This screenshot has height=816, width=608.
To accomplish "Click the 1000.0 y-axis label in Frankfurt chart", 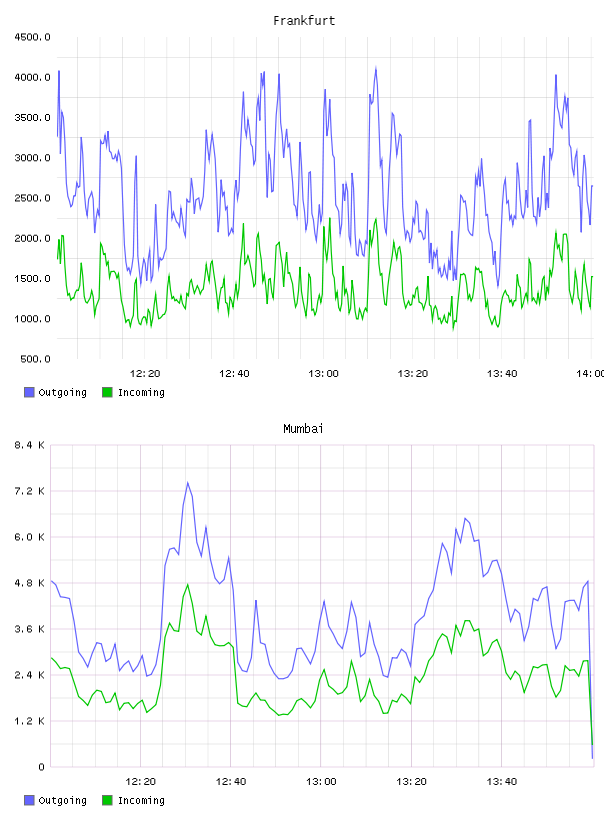I will coord(32,319).
